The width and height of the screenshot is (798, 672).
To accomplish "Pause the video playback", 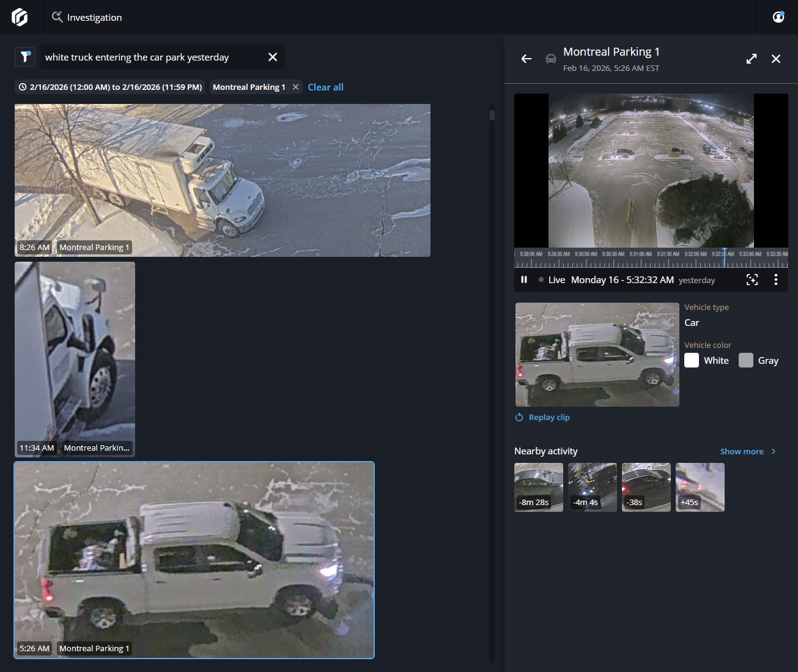I will click(524, 279).
